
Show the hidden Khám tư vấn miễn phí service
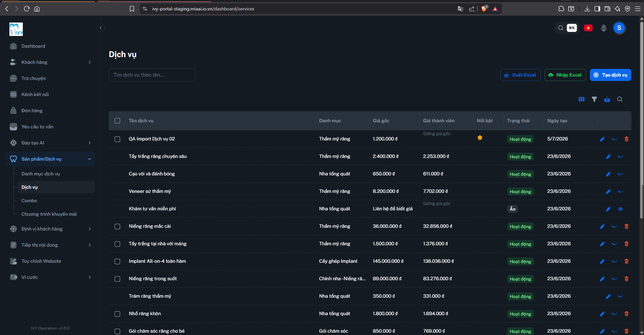click(621, 209)
